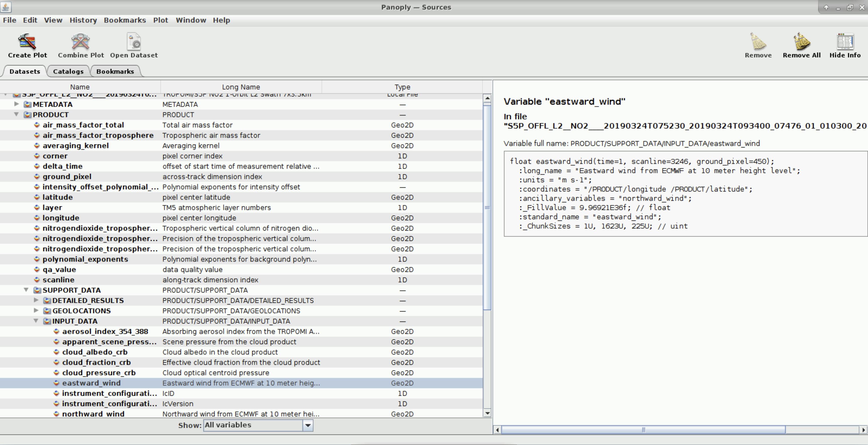
Task: Select the northward_wind variable icon
Action: [x=56, y=414]
